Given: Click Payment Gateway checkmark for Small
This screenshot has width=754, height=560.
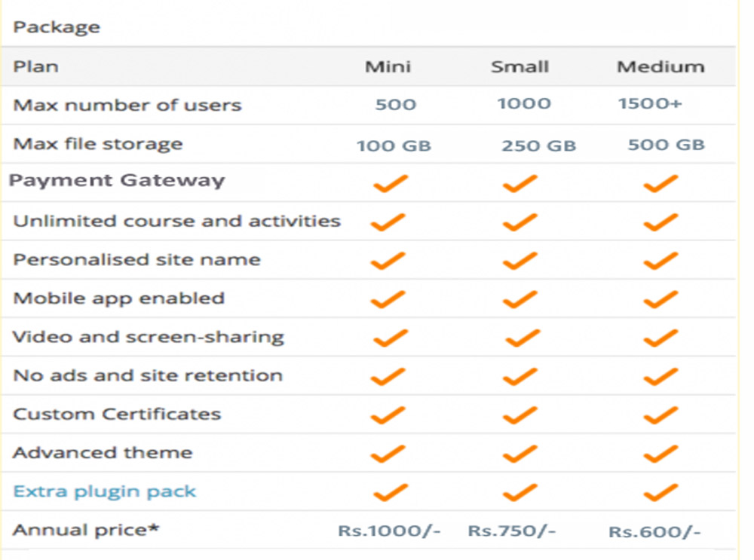Looking at the screenshot, I should pos(520,184).
